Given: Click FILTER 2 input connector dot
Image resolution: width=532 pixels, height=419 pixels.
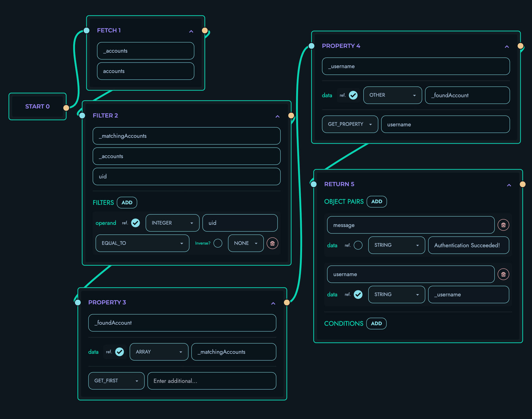Looking at the screenshot, I should click(x=82, y=115).
